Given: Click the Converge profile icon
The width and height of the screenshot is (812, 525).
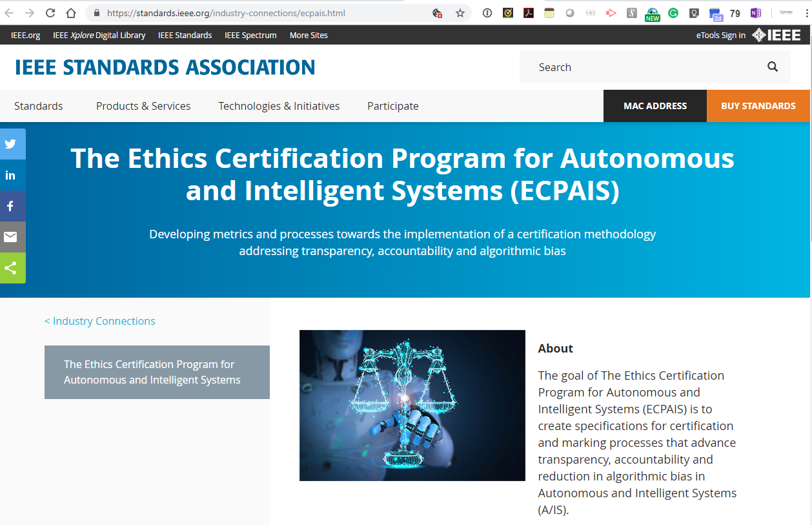Looking at the screenshot, I should coord(786,13).
